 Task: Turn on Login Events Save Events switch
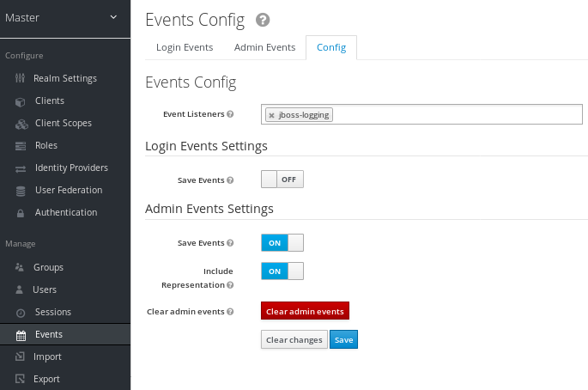282,179
